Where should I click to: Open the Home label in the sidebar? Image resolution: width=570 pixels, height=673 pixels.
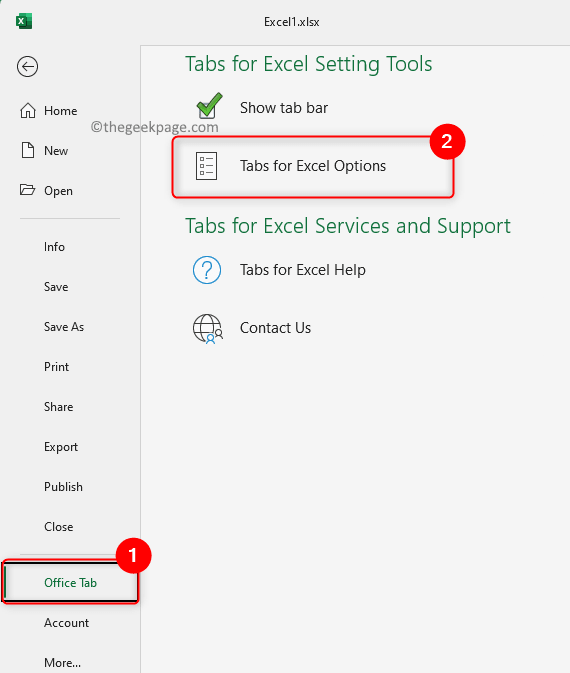[61, 111]
